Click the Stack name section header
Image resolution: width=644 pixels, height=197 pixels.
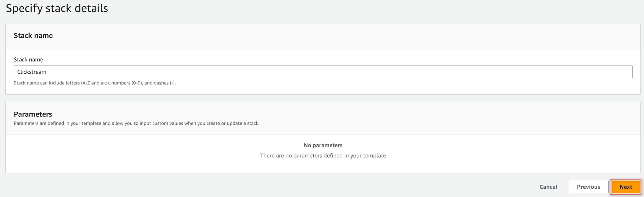[33, 35]
